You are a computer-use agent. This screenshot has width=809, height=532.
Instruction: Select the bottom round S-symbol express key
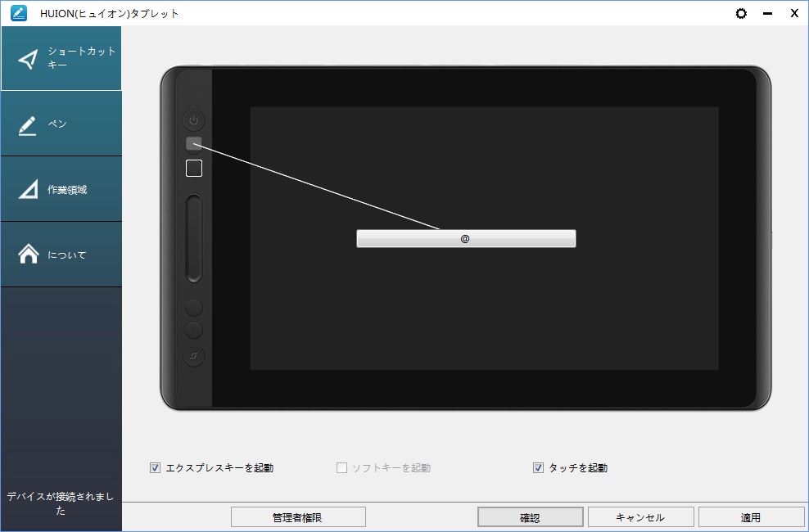[194, 356]
